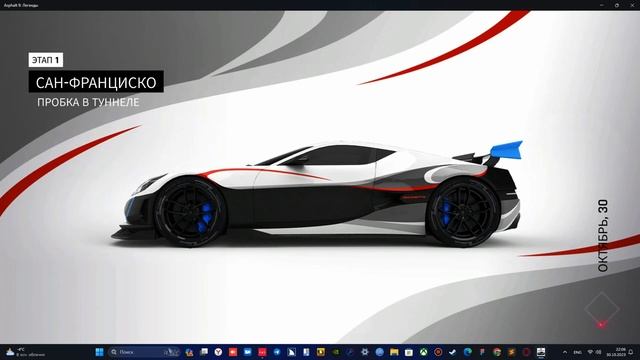Click the "САН-ФРАНЦИСКО" location title

coord(96,82)
